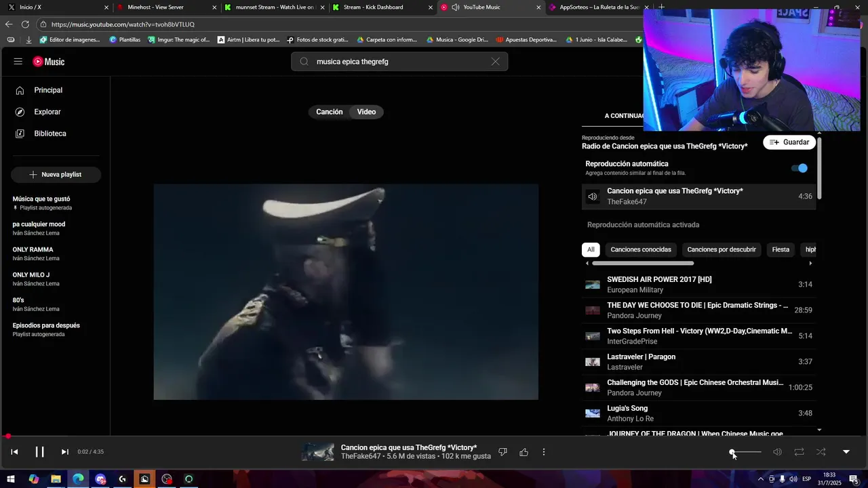Filter by Canciones conocidas chip

641,249
